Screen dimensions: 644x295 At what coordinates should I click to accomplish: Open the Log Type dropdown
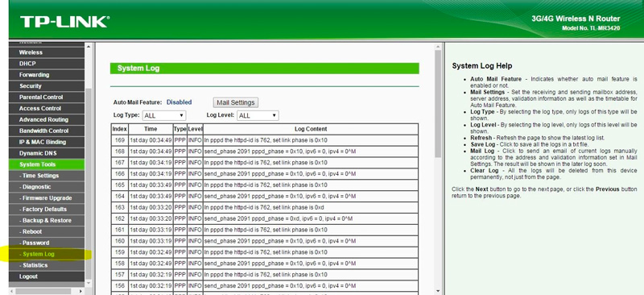click(x=164, y=115)
